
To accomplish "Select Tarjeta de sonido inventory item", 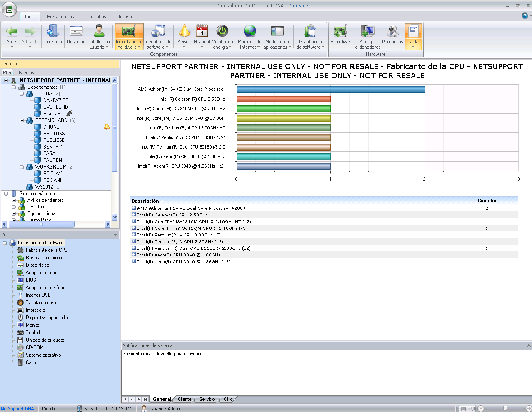I will click(43, 303).
